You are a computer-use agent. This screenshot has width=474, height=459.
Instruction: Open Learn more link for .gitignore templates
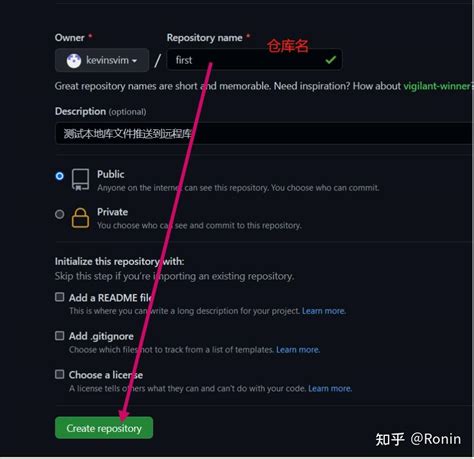tap(298, 350)
